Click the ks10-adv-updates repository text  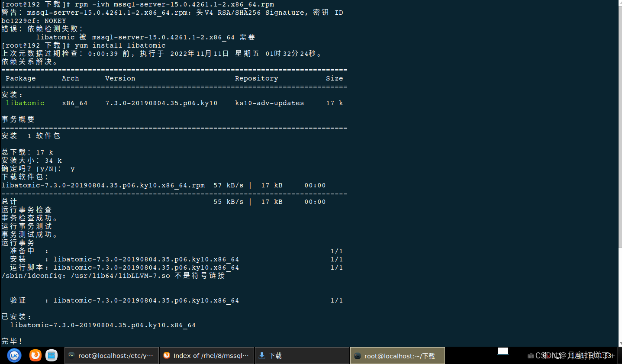click(x=269, y=103)
